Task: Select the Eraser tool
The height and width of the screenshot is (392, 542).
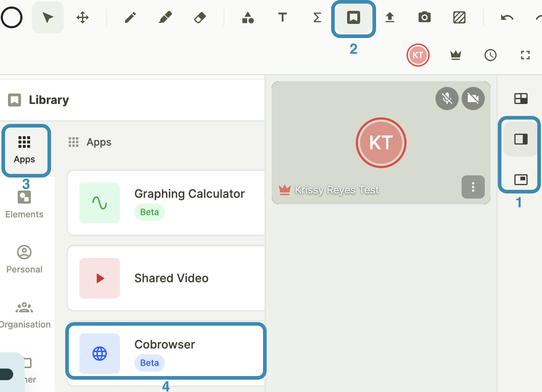Action: click(200, 17)
